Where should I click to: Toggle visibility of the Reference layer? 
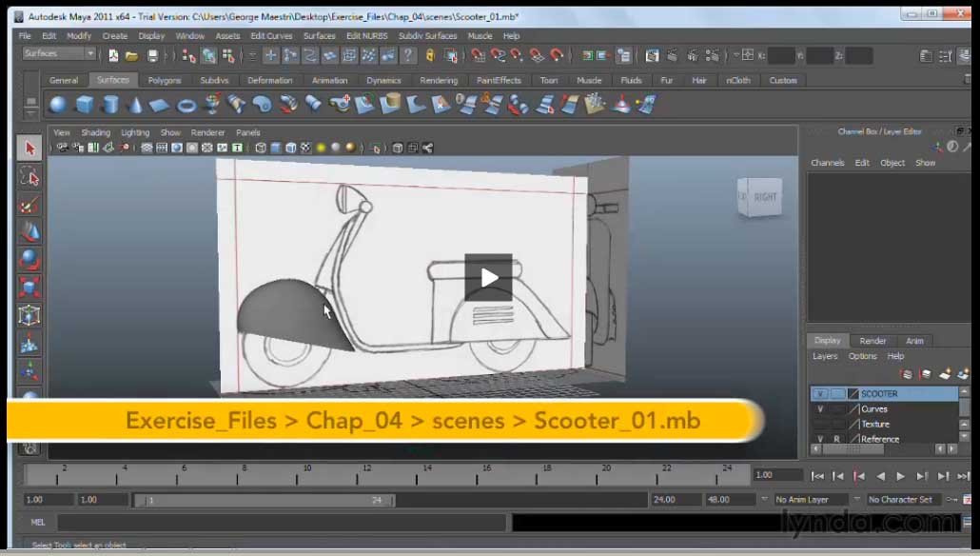(x=820, y=439)
